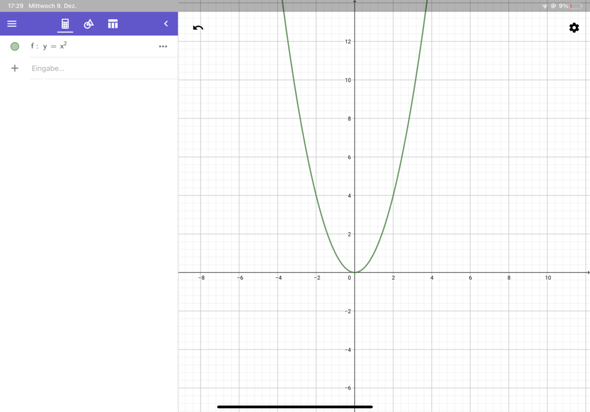Open three-dot options for function f
Image resolution: width=590 pixels, height=412 pixels.
pos(163,46)
